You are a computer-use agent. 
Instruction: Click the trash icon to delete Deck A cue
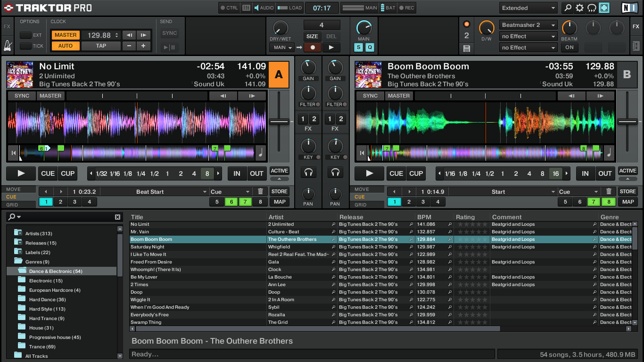click(x=260, y=191)
